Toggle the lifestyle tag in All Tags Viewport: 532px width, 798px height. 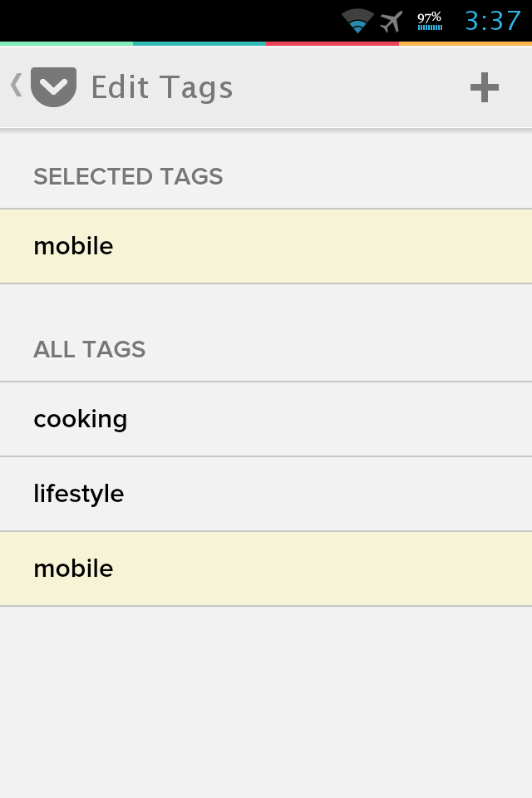coord(266,494)
